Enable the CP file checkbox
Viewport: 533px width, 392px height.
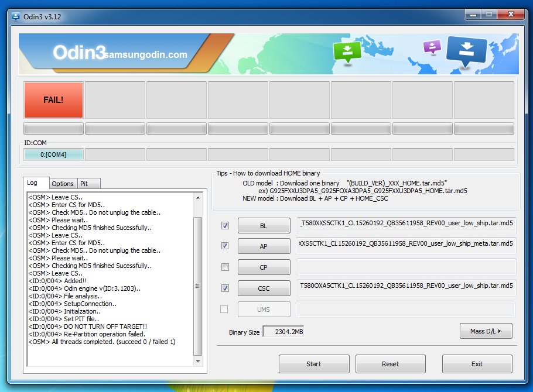point(225,267)
